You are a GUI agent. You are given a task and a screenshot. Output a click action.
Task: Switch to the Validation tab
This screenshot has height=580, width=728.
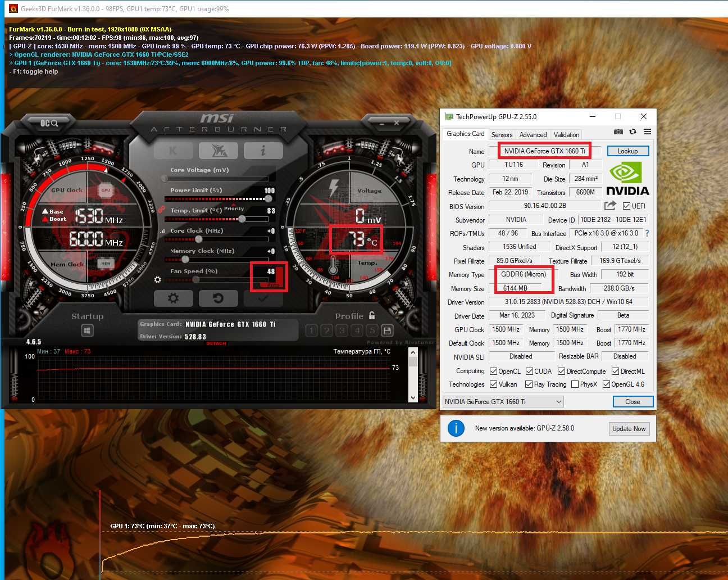click(x=566, y=135)
